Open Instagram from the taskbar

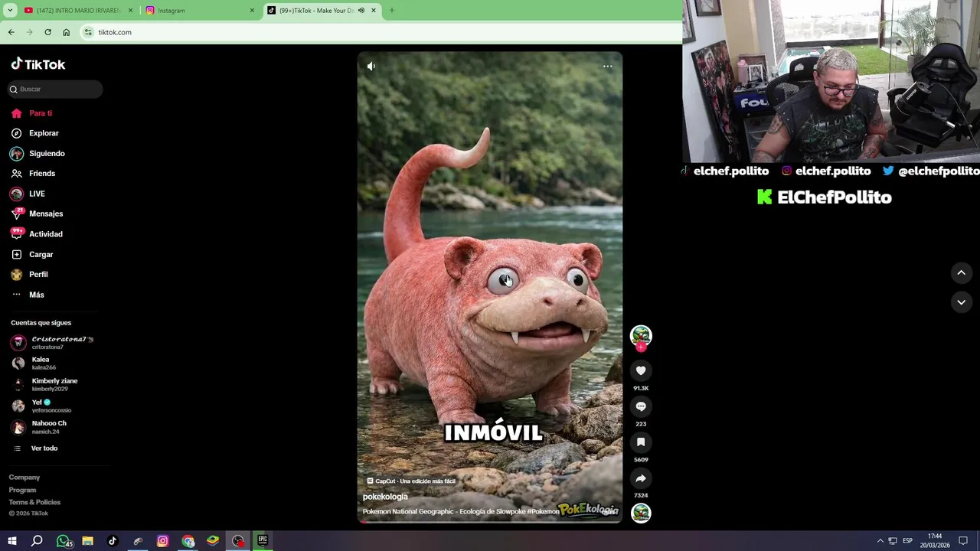tap(162, 541)
